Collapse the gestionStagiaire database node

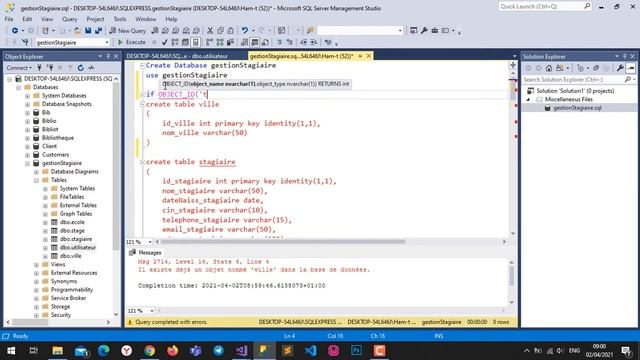pos(28,163)
